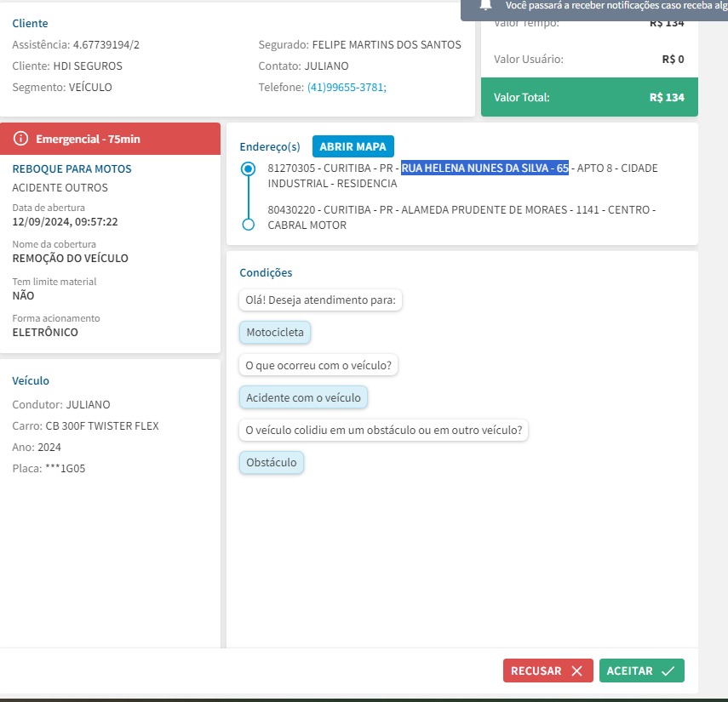
Task: Click the notification bell icon
Action: tap(485, 5)
